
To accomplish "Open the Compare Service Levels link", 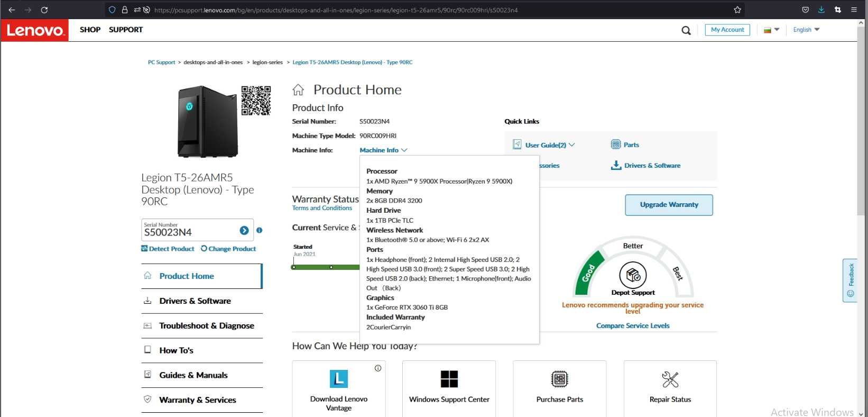I will [633, 326].
